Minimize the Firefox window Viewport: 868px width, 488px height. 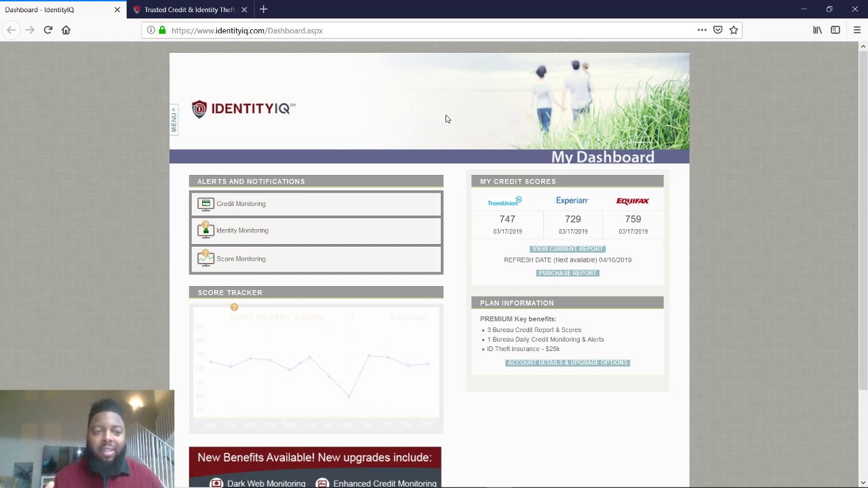click(804, 9)
